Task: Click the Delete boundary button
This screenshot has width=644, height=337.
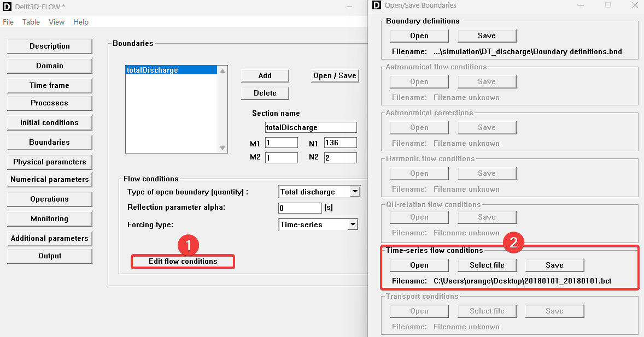Action: [x=265, y=93]
